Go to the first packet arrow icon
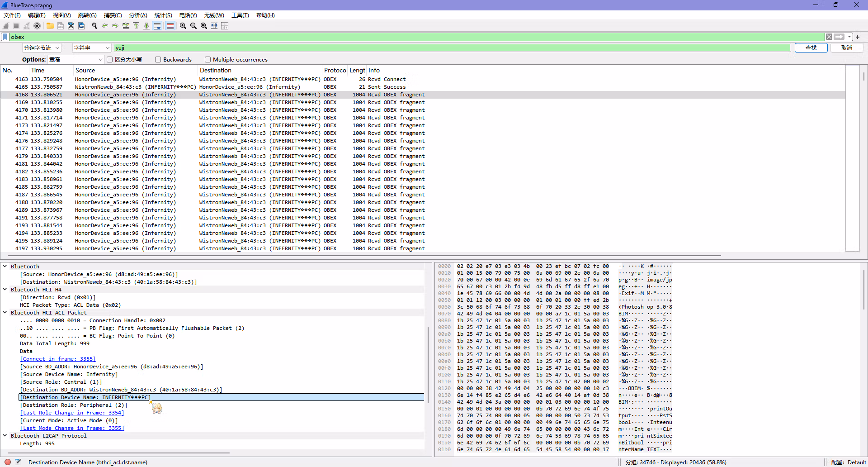 click(136, 26)
